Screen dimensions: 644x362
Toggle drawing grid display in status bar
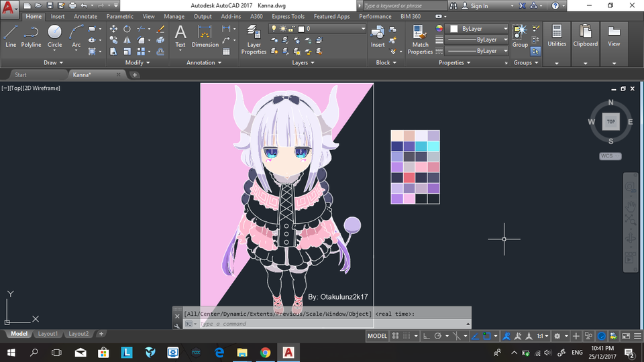click(x=395, y=336)
